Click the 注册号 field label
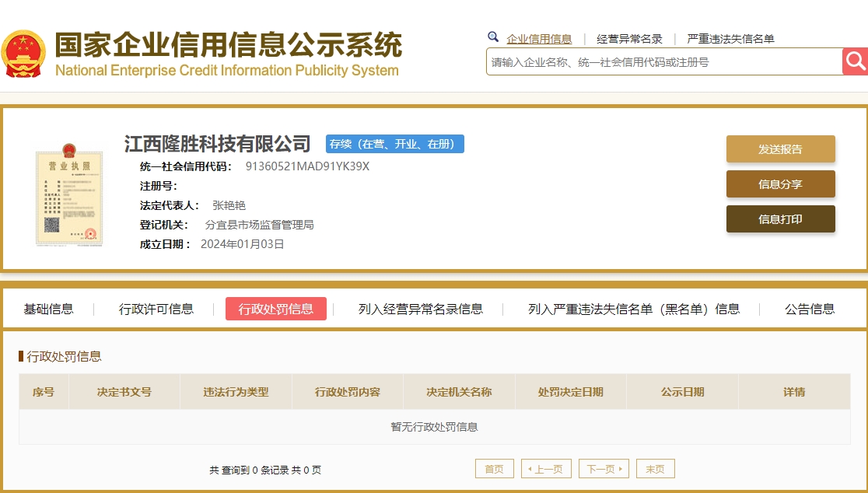Image resolution: width=868 pixels, height=493 pixels. click(x=159, y=186)
